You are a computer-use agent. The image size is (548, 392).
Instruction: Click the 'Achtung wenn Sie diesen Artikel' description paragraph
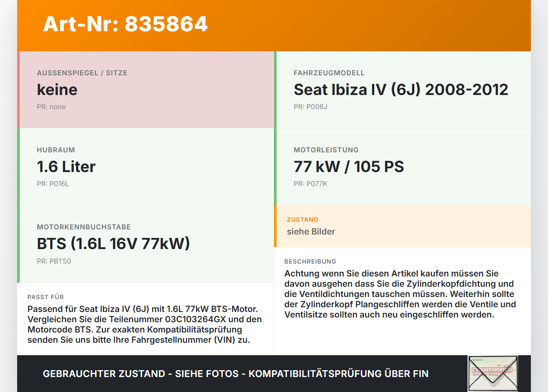tap(400, 294)
